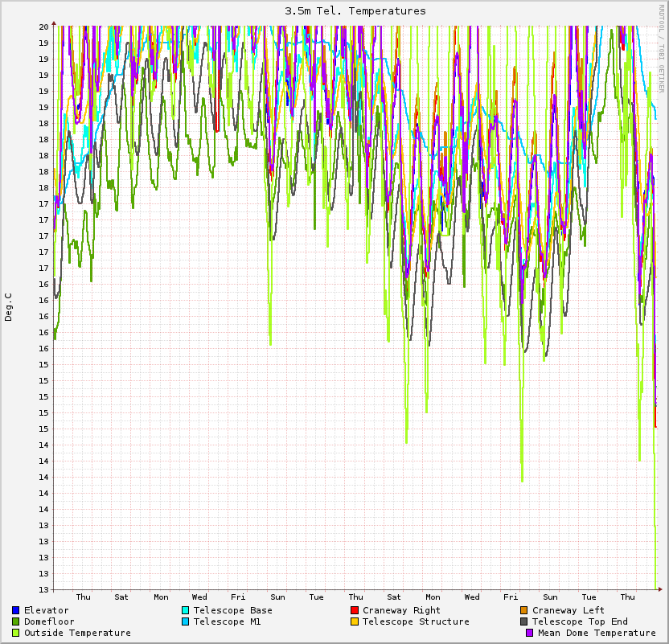
Task: Select the "Telescope Structure" legend label
Action: 416,621
